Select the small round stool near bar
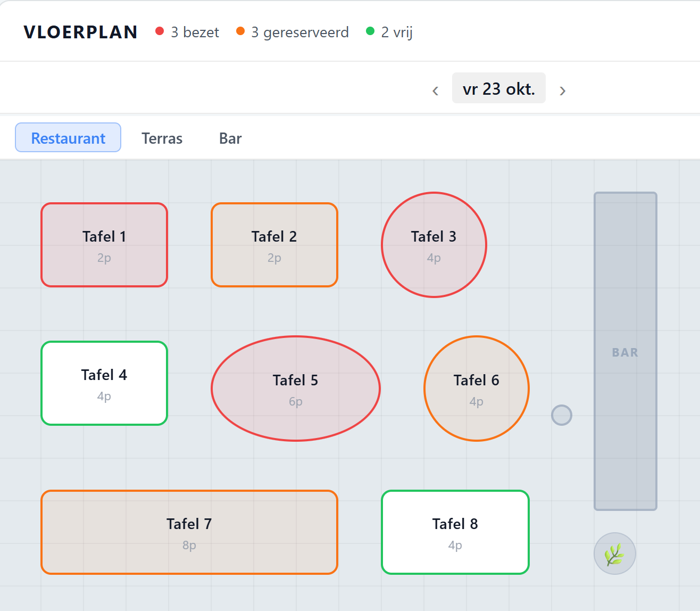The width and height of the screenshot is (700, 611). (562, 415)
